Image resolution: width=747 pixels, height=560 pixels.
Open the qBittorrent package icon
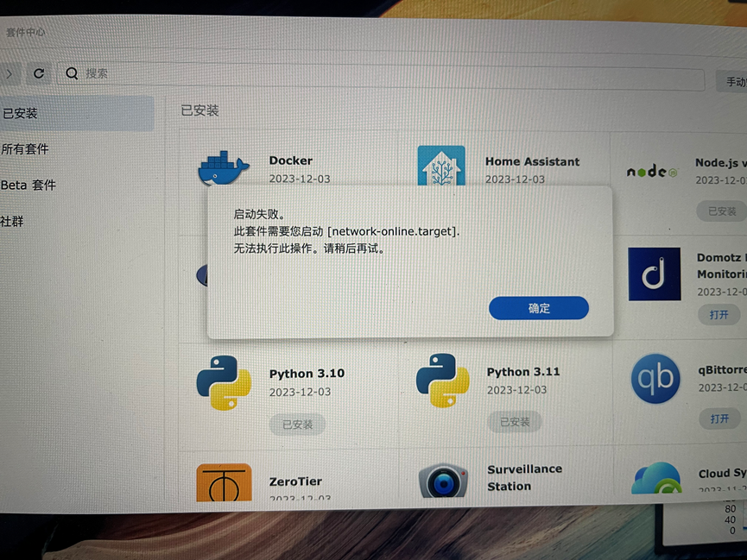(x=655, y=380)
